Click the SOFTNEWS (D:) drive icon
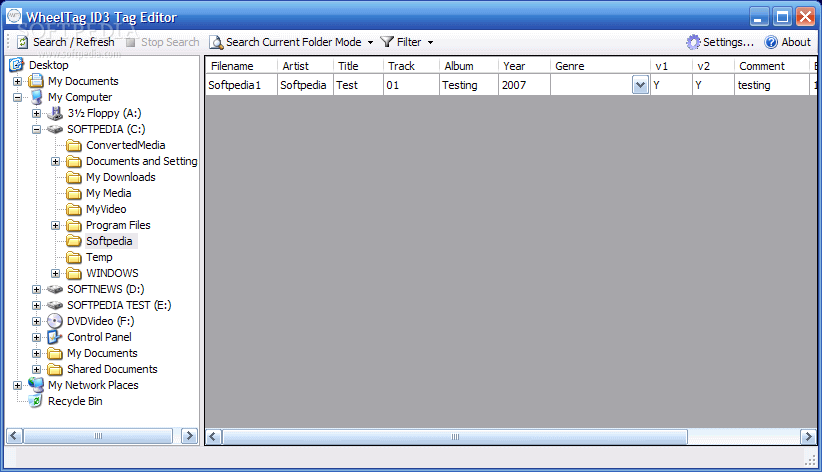 point(55,289)
